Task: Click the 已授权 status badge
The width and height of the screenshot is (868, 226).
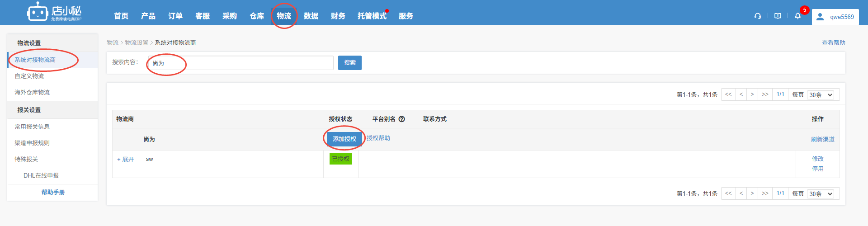Action: click(341, 159)
